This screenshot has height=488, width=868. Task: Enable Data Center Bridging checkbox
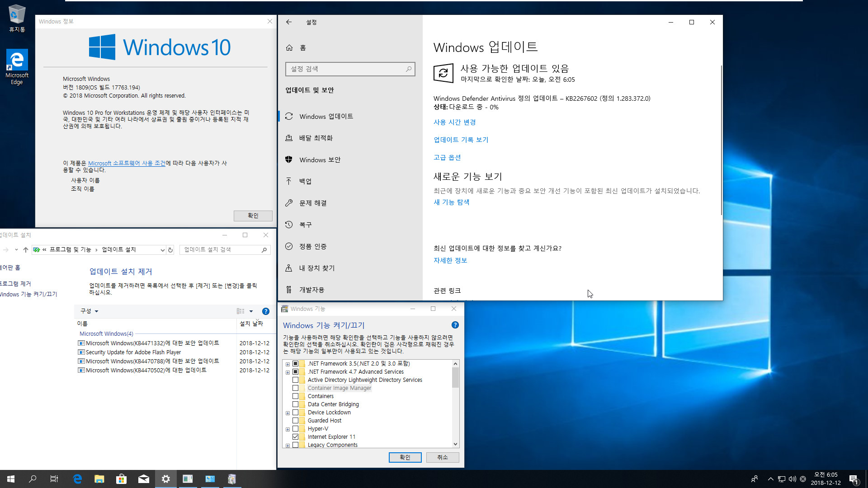pyautogui.click(x=295, y=404)
